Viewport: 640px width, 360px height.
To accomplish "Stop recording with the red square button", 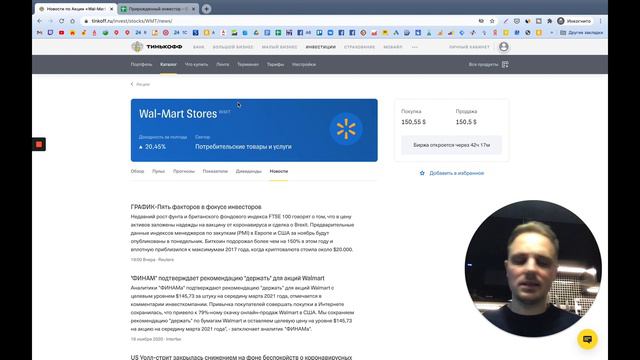I will (x=39, y=144).
